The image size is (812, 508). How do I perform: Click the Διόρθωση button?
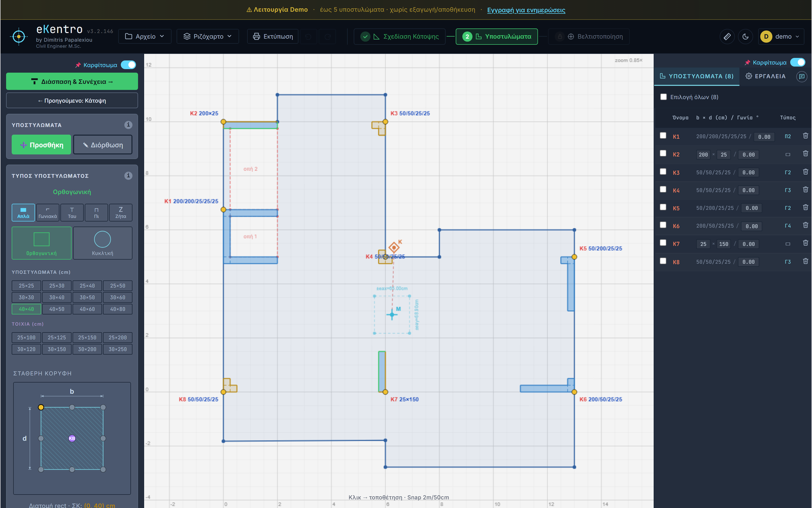[103, 145]
